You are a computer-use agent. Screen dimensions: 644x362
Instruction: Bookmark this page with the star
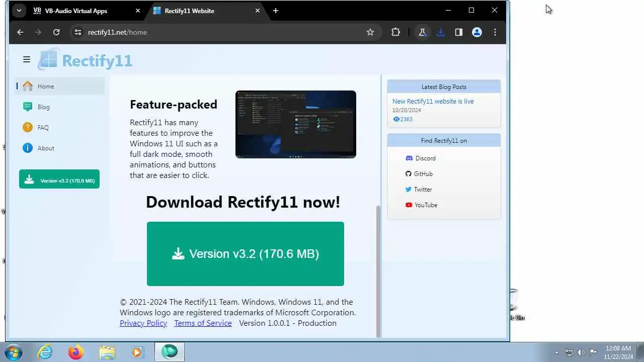pos(370,32)
